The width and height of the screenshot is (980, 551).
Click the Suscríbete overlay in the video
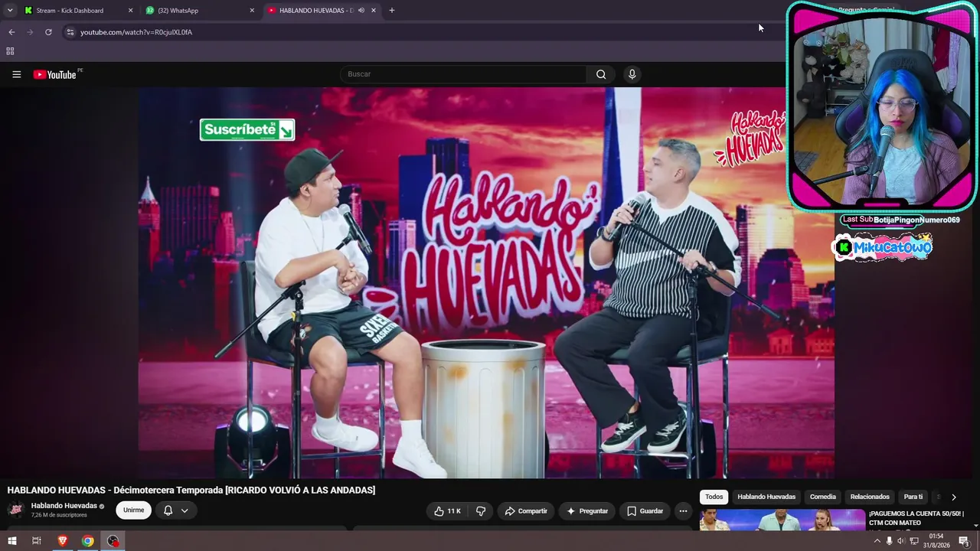[247, 130]
